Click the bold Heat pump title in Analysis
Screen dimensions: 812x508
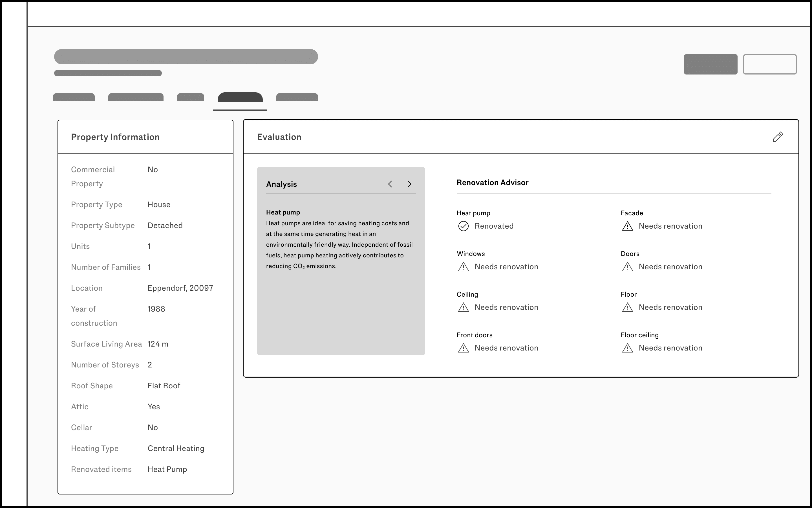(283, 212)
